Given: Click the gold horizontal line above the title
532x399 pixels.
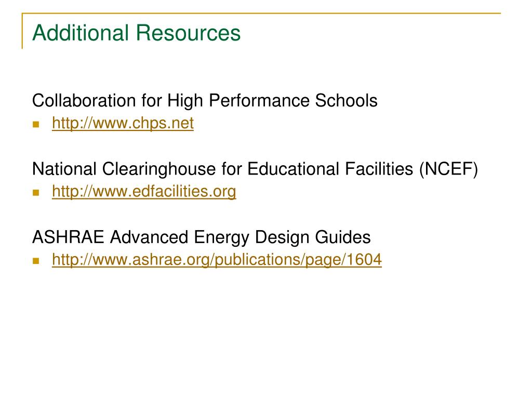Looking at the screenshot, I should point(261,13).
